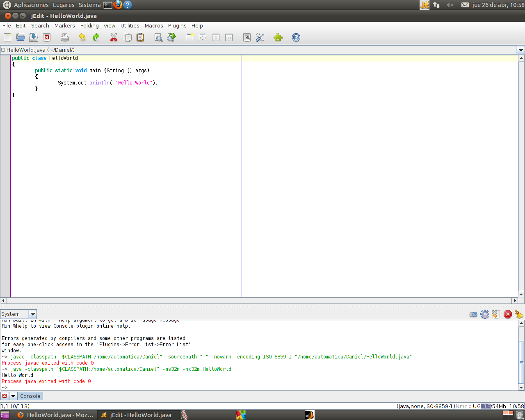Screen dimensions: 525x420
Task: Switch focus to the Console tab
Action: pyautogui.click(x=30, y=396)
